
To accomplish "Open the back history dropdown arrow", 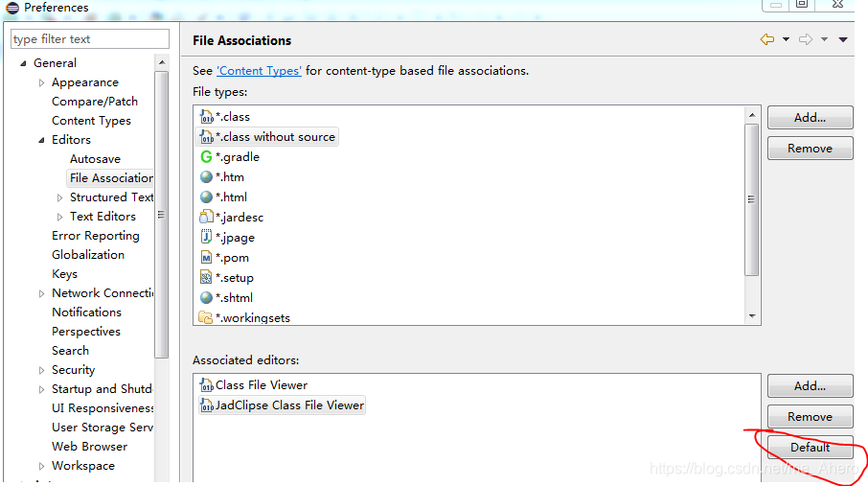I will click(786, 39).
